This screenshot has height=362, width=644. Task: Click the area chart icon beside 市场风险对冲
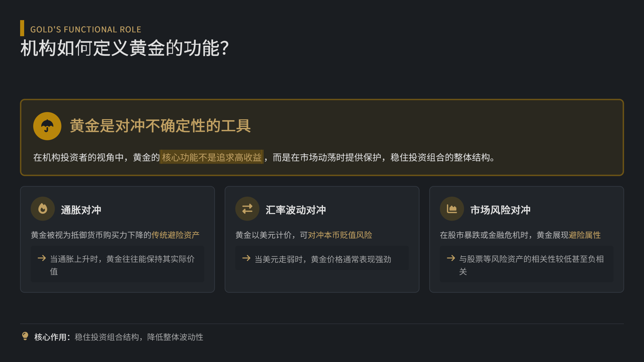(452, 209)
